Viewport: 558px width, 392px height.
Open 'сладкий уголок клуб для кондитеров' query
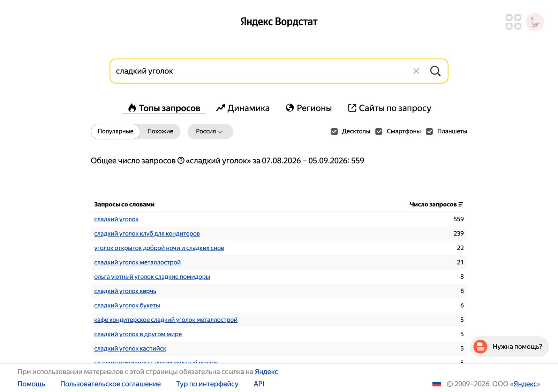[147, 233]
